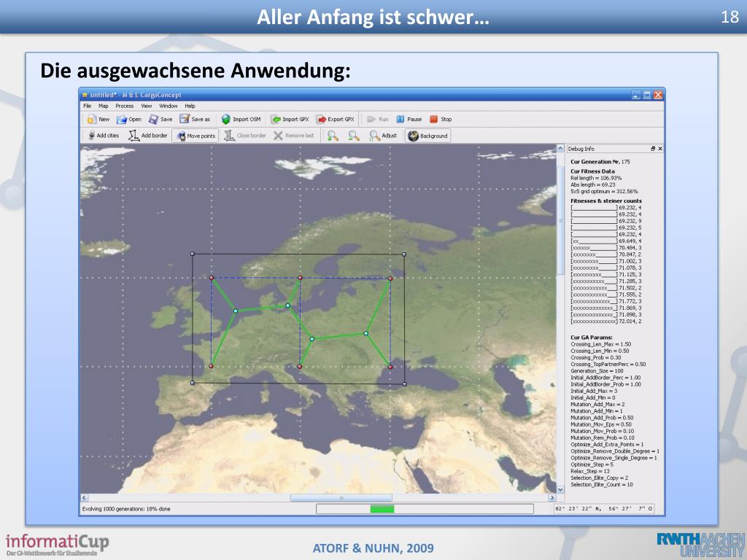
Task: Open the Map menu
Action: tap(104, 106)
